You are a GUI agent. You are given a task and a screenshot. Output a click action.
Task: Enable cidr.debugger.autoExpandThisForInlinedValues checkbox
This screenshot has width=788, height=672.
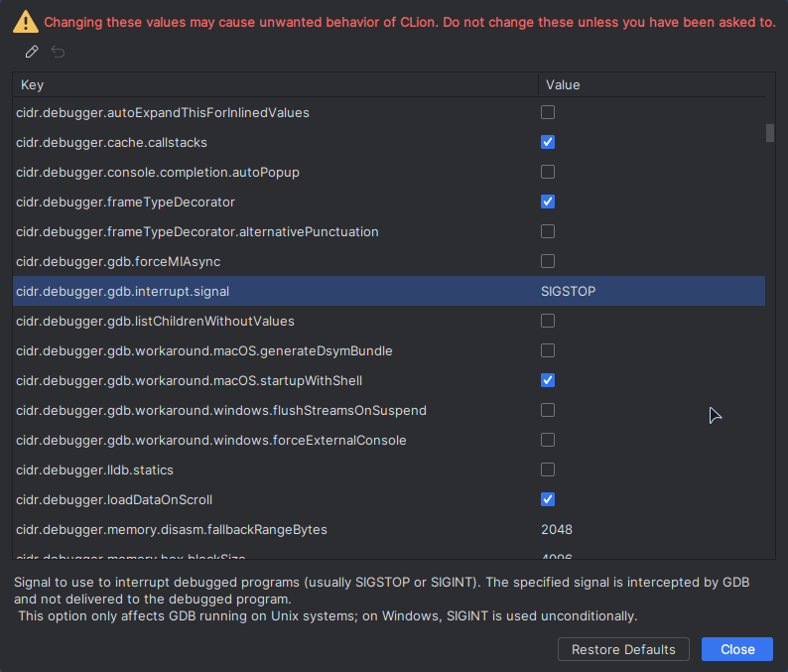point(548,112)
